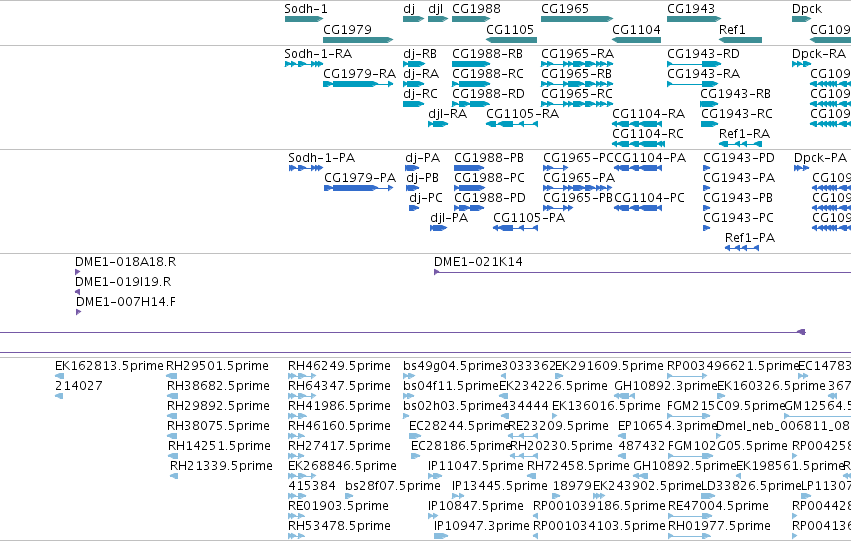Select transcript dj-RB

click(x=414, y=64)
